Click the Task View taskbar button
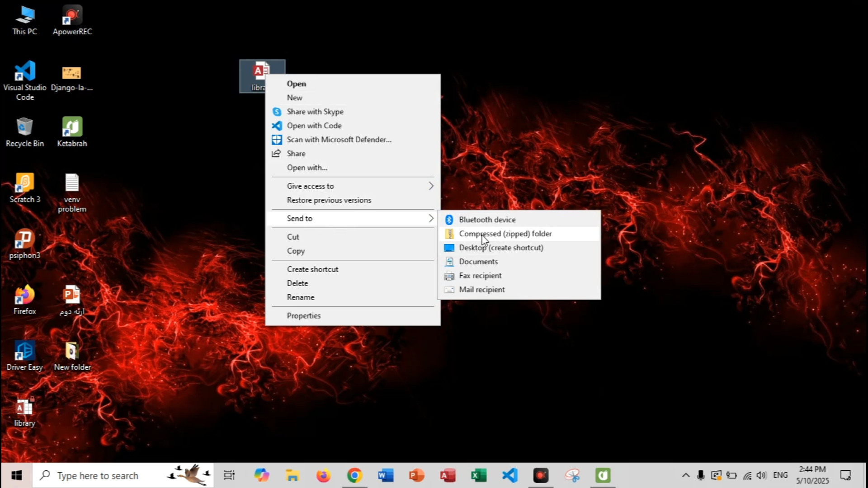This screenshot has width=868, height=488. tap(229, 475)
